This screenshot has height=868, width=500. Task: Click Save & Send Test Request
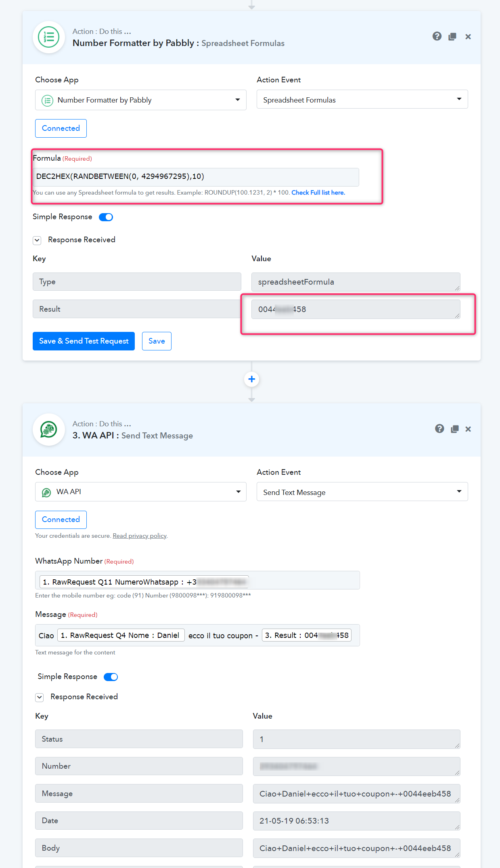coord(84,341)
